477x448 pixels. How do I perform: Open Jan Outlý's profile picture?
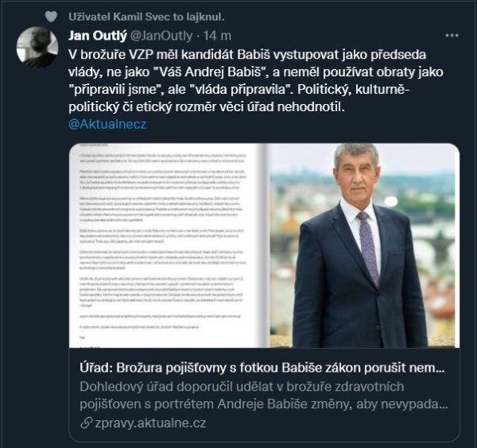(x=37, y=47)
